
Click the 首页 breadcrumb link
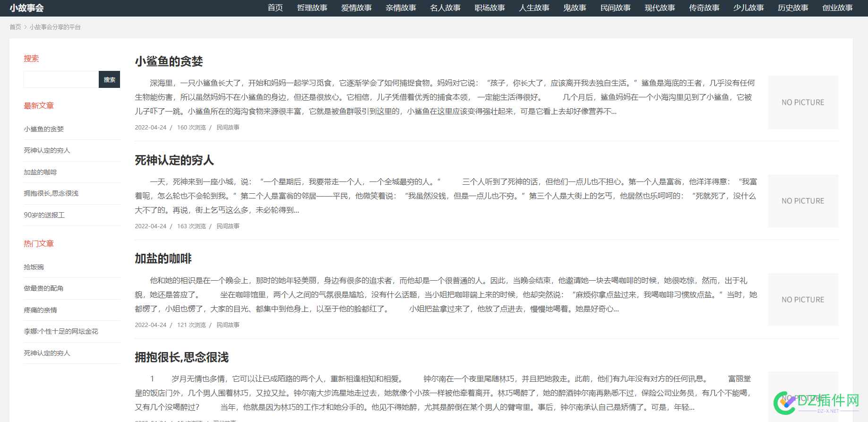(x=15, y=27)
